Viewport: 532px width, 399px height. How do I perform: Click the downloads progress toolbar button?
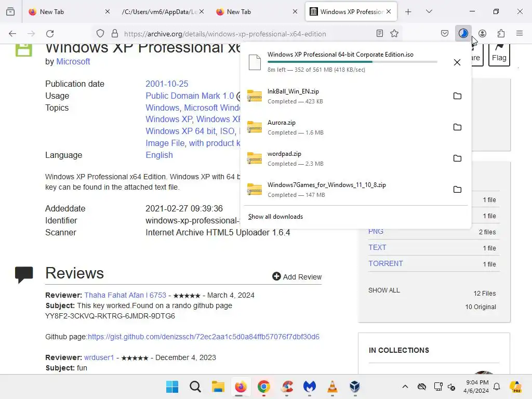(x=463, y=33)
